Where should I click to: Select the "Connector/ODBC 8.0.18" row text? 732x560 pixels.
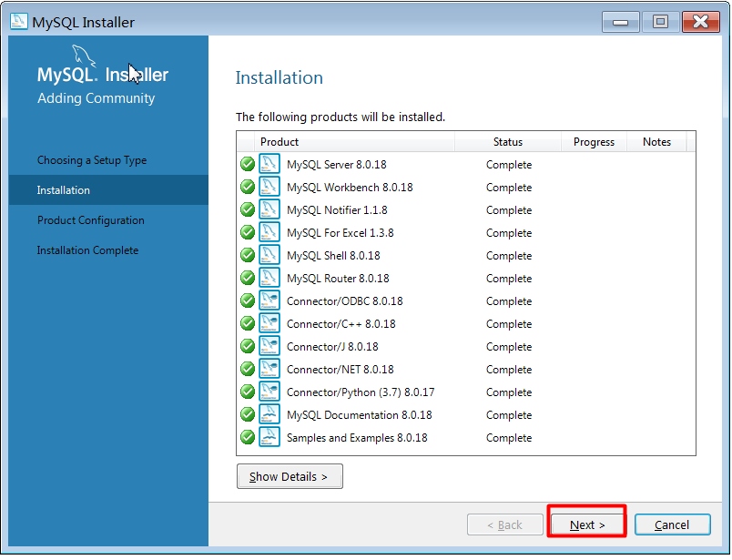click(x=344, y=301)
